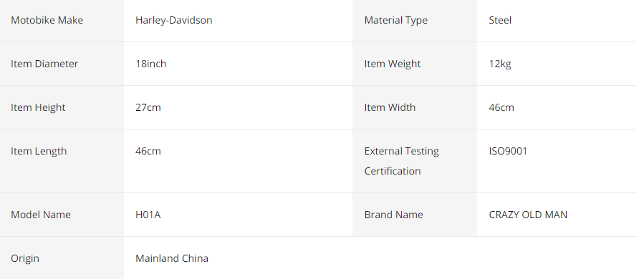644x279 pixels.
Task: Click the Item Height label
Action: (38, 107)
